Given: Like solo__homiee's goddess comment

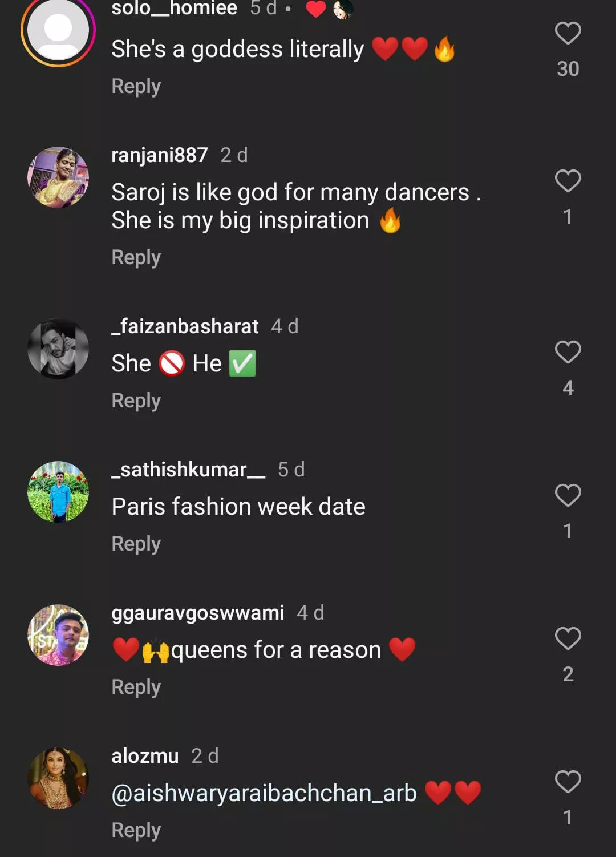Looking at the screenshot, I should (568, 33).
